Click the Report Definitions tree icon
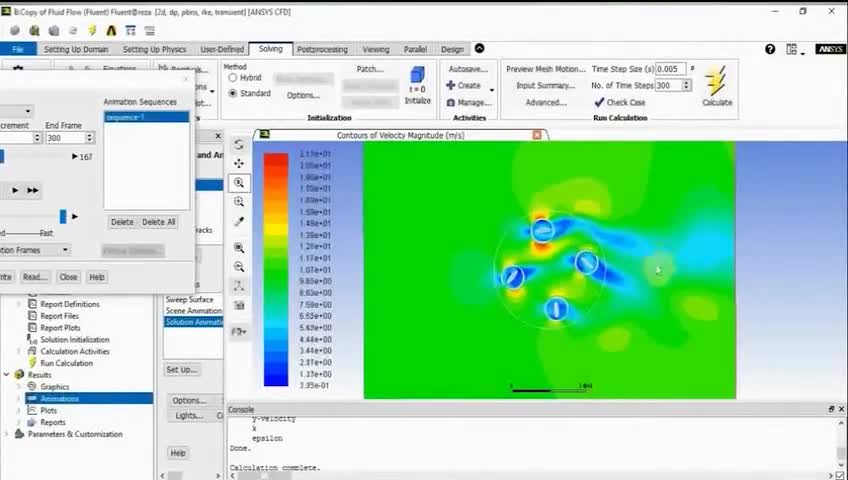Screen dimensions: 848x480 (x=32, y=304)
